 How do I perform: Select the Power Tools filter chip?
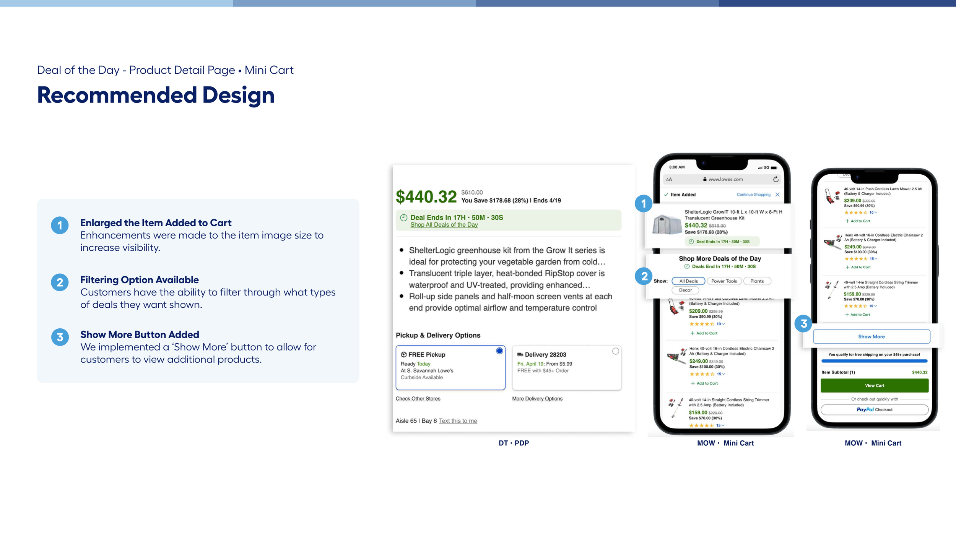(724, 281)
